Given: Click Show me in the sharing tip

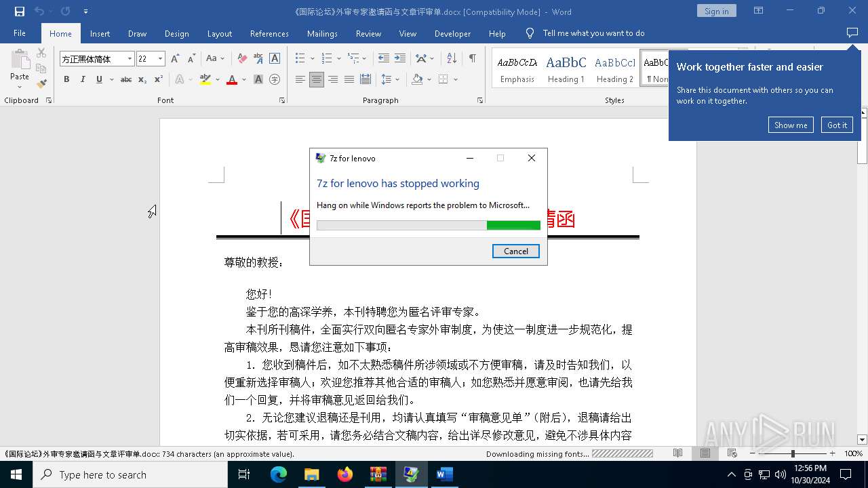Looking at the screenshot, I should (x=791, y=125).
